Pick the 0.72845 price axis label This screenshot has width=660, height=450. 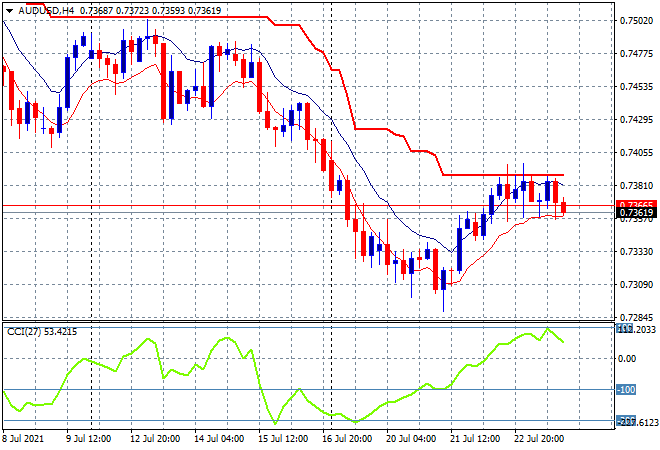tap(636, 317)
